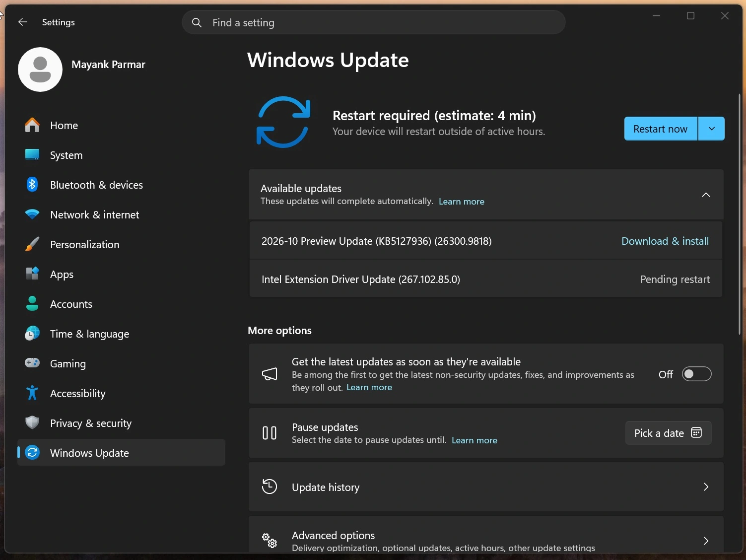The image size is (746, 560).
Task: Click the Pending restart status text
Action: click(x=675, y=280)
